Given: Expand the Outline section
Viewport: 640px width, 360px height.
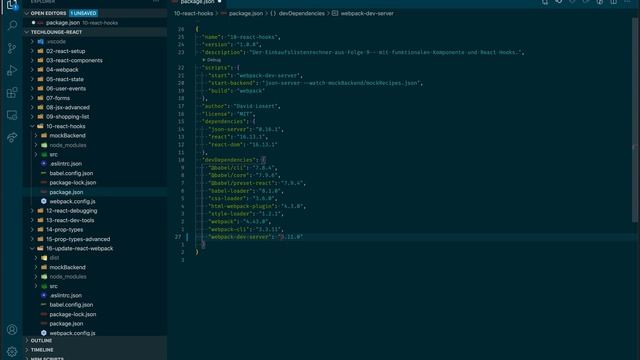Looking at the screenshot, I should pos(27,340).
